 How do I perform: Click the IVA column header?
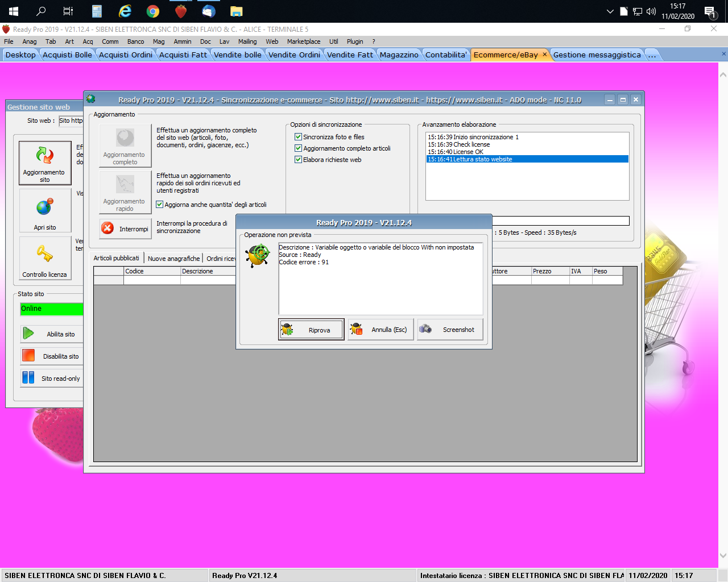pos(581,271)
